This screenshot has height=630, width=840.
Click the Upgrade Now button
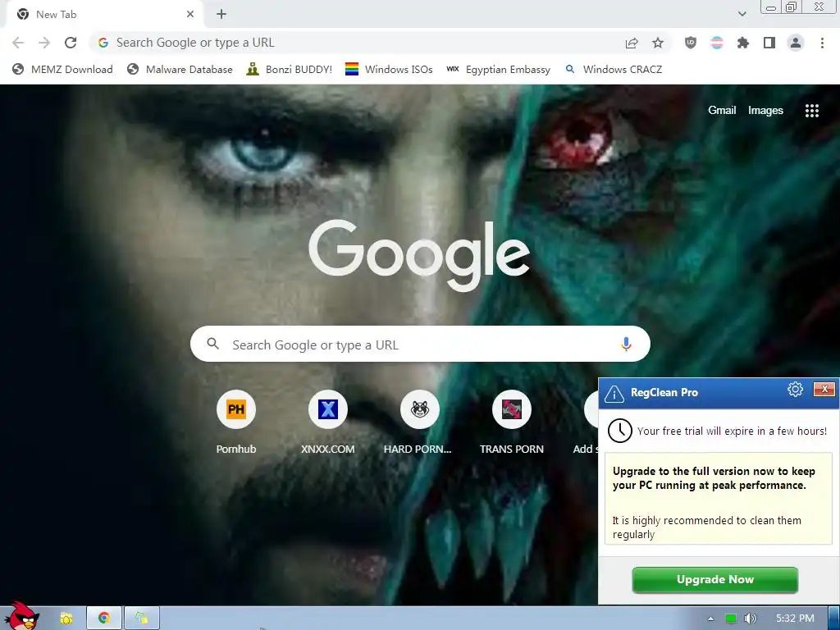pyautogui.click(x=714, y=580)
